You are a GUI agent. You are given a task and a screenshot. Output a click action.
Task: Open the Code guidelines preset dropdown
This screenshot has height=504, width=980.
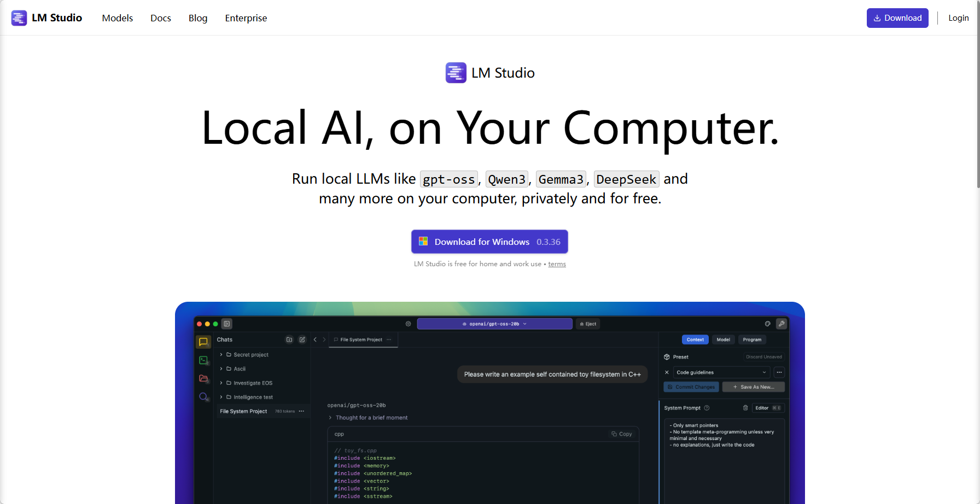pyautogui.click(x=722, y=372)
